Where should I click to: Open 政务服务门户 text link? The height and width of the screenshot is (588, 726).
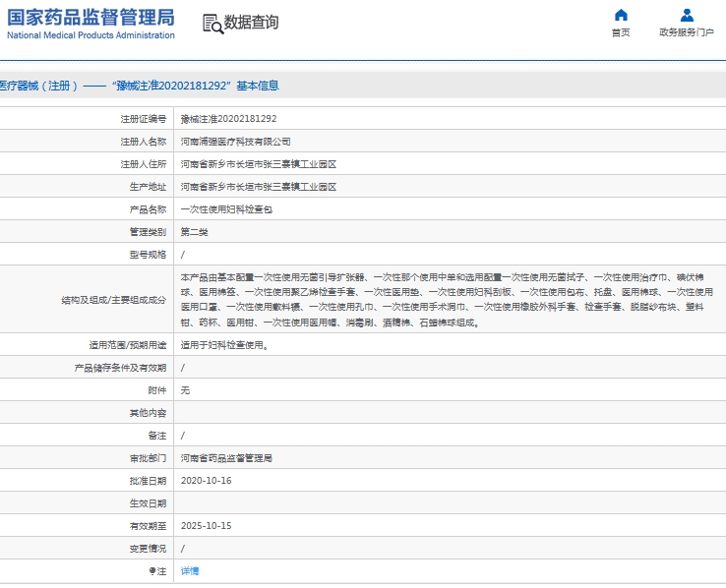tap(687, 32)
